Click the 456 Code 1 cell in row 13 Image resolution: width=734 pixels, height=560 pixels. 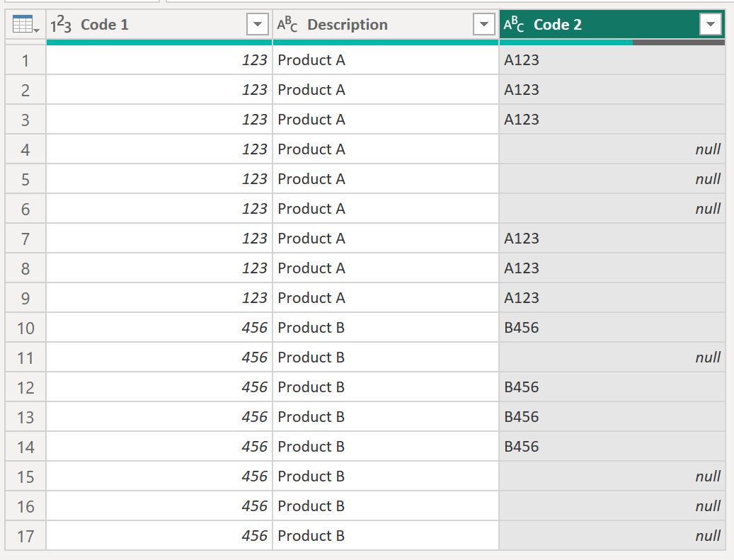(159, 417)
